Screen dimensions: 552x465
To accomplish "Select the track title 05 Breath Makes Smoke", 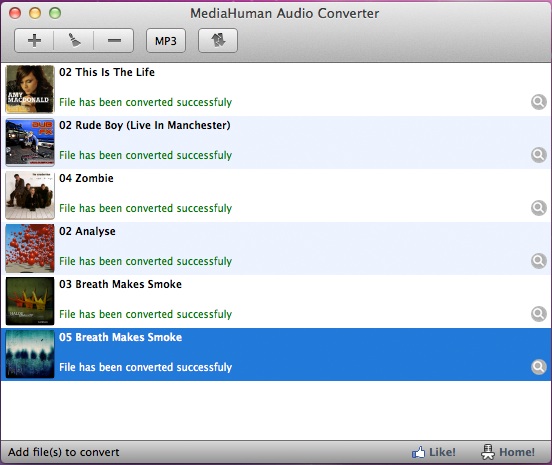I will pyautogui.click(x=120, y=337).
